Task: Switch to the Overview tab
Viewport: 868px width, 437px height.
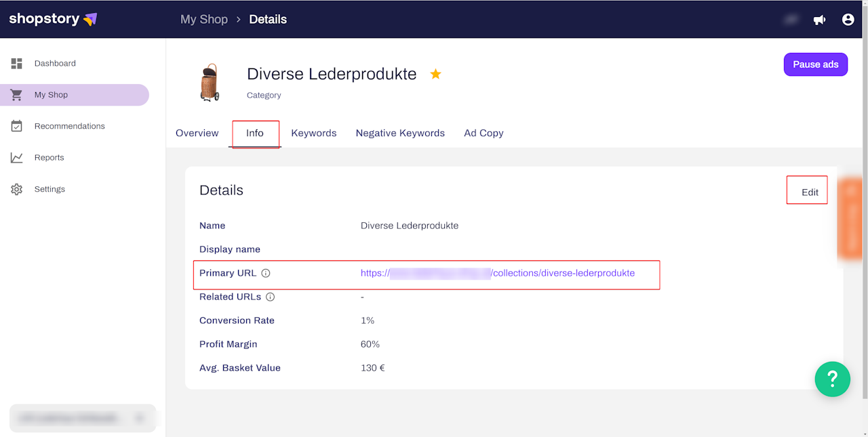Action: click(x=197, y=133)
